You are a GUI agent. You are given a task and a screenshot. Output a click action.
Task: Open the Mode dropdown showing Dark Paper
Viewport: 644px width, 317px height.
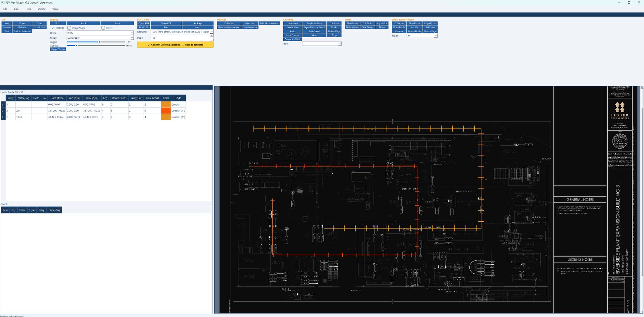[100, 38]
